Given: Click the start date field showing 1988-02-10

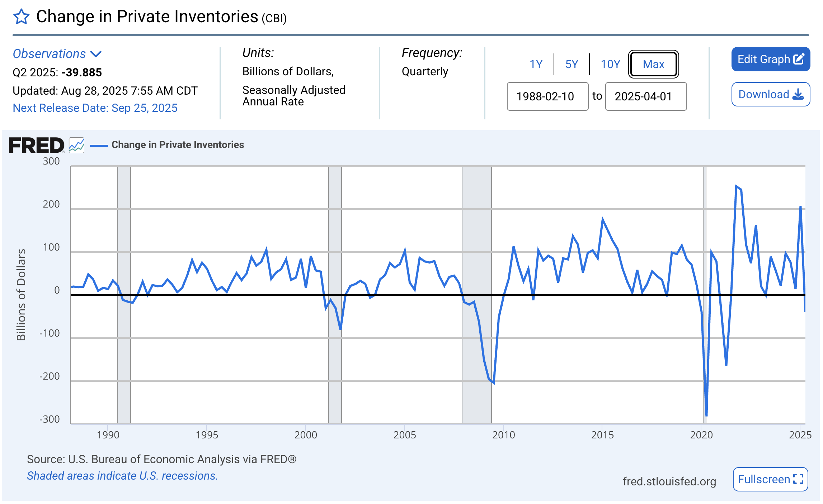Looking at the screenshot, I should pos(547,96).
